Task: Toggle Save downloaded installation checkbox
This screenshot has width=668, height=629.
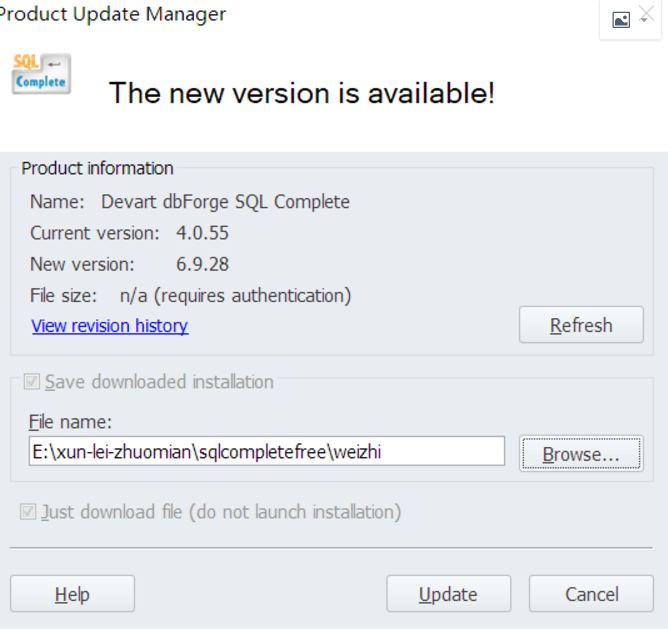Action: [32, 381]
